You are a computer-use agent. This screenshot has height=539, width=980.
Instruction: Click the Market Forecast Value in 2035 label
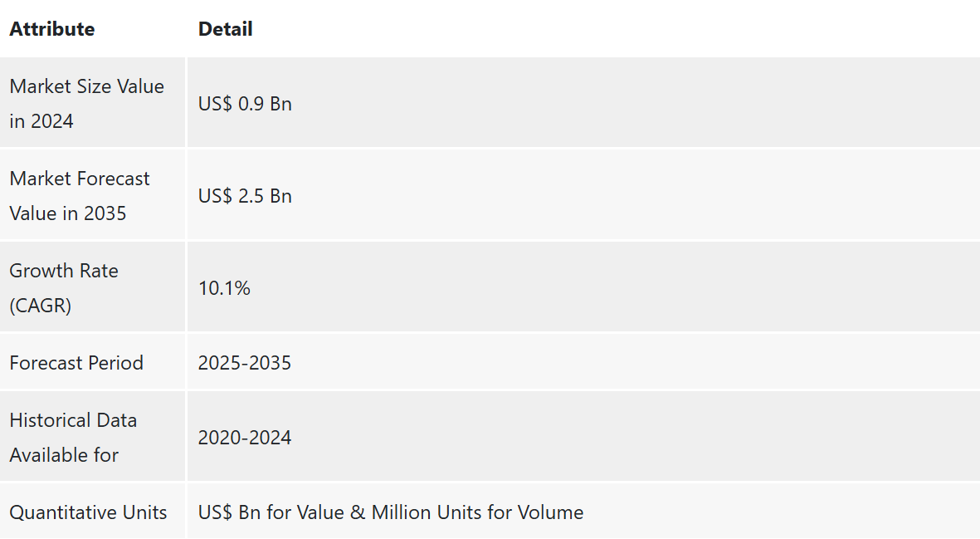coord(80,196)
